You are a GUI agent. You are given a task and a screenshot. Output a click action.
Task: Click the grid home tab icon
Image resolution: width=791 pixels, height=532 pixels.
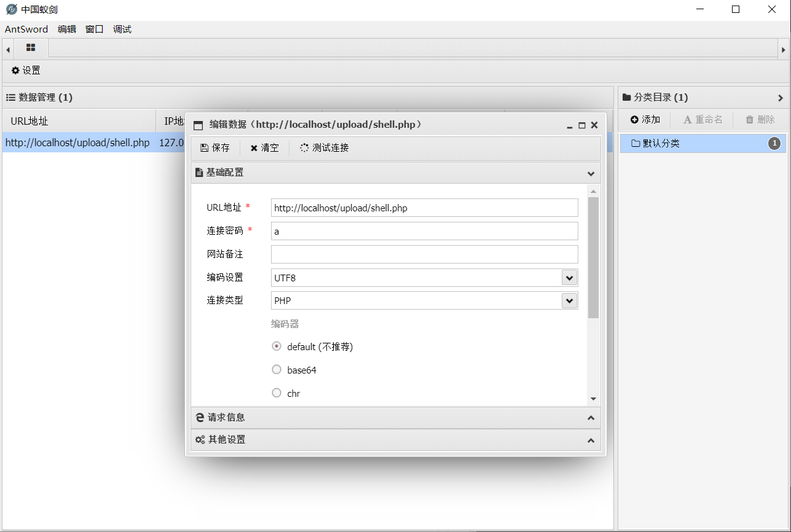click(31, 48)
